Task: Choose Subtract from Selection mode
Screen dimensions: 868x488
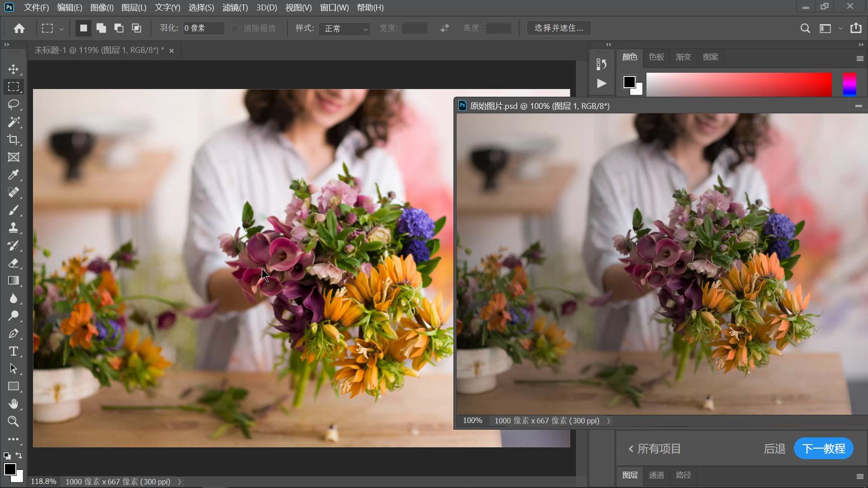Action: pyautogui.click(x=119, y=28)
